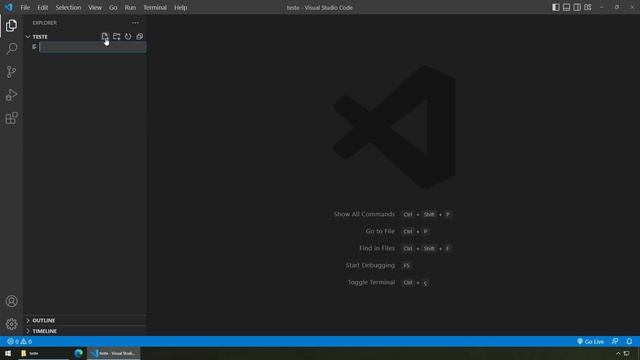Open notifications bell in status bar

629,342
